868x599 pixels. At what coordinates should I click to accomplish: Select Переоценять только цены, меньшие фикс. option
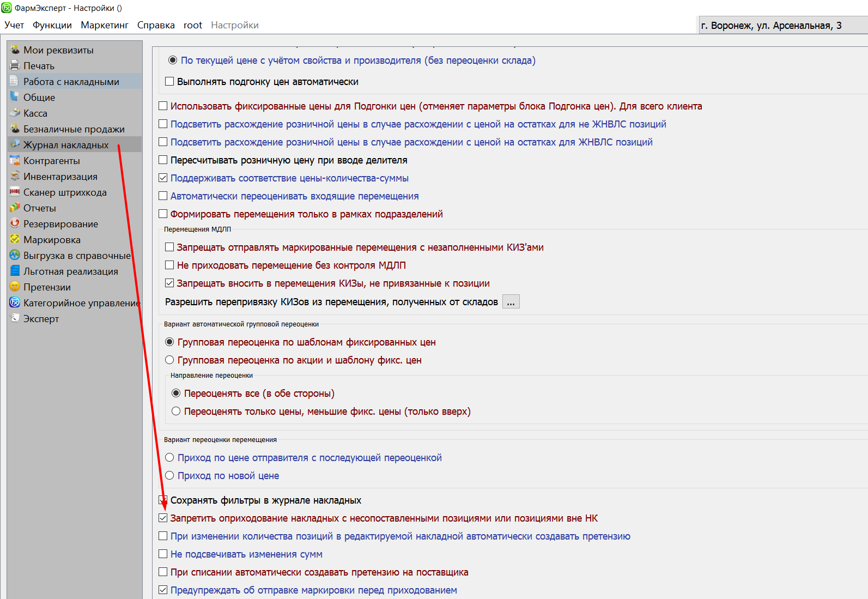(x=176, y=412)
